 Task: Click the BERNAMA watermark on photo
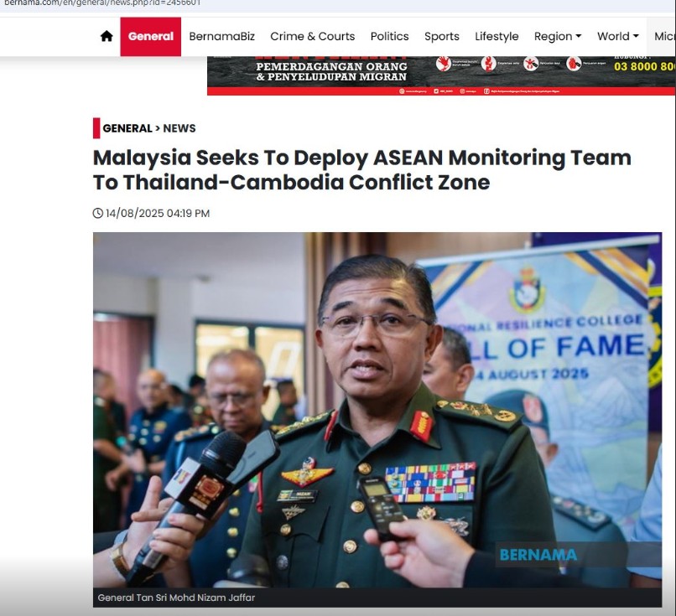(538, 555)
